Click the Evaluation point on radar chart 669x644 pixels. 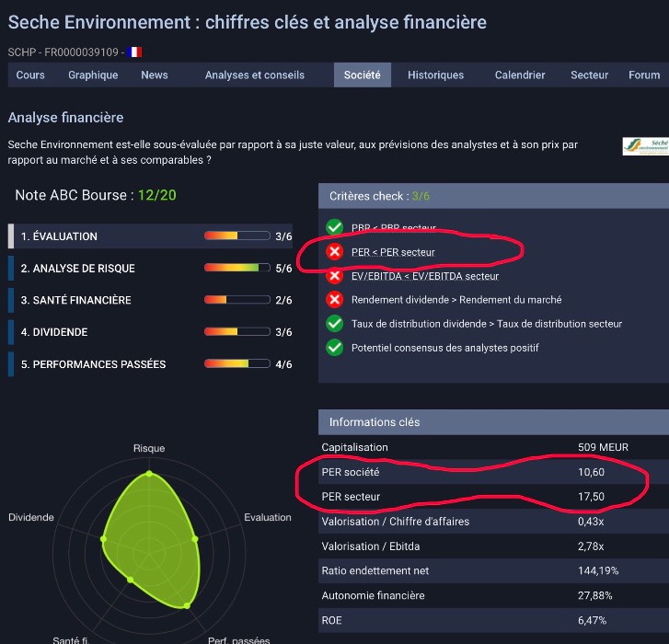[195, 539]
